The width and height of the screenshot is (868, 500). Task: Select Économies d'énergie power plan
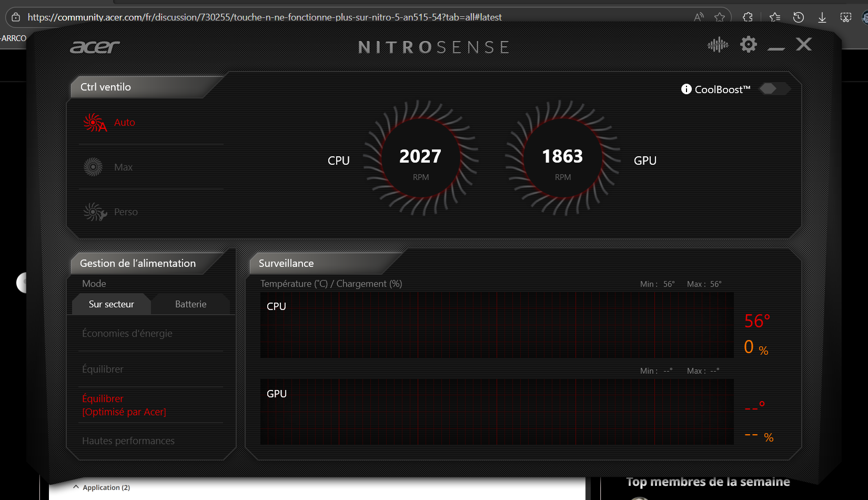tap(127, 334)
